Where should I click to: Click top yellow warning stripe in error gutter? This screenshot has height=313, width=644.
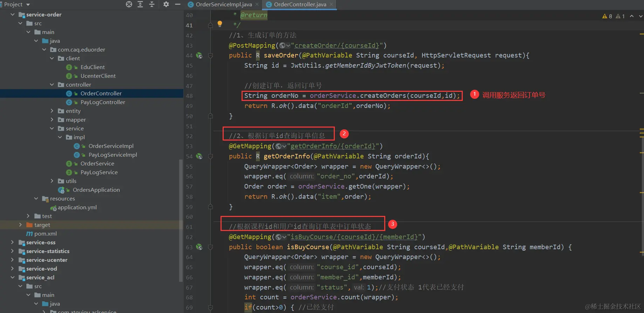coord(642,34)
